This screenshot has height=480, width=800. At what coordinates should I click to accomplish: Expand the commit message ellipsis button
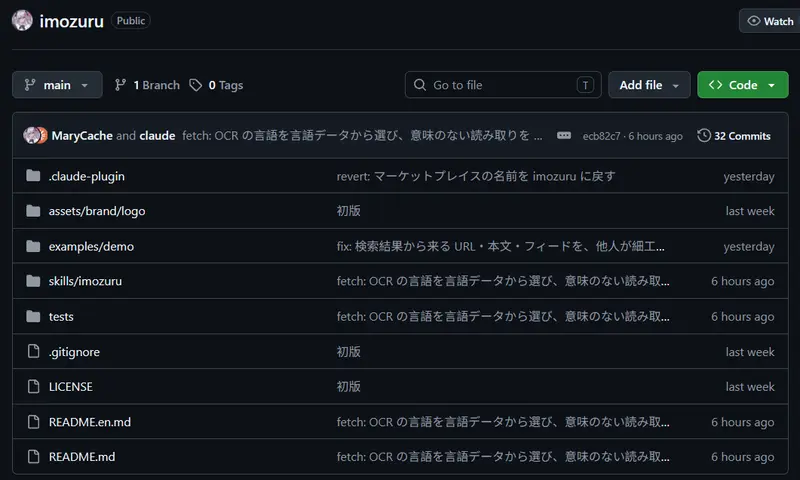point(564,135)
